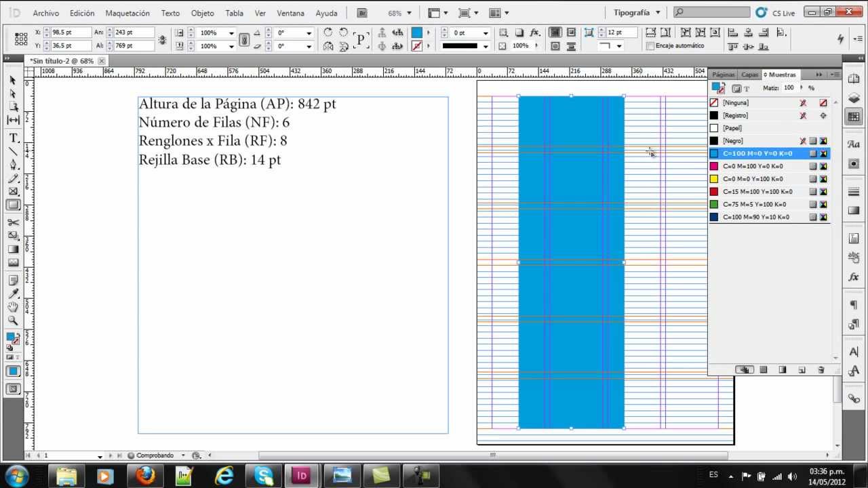Click the Comprobando preflight status

click(x=155, y=455)
